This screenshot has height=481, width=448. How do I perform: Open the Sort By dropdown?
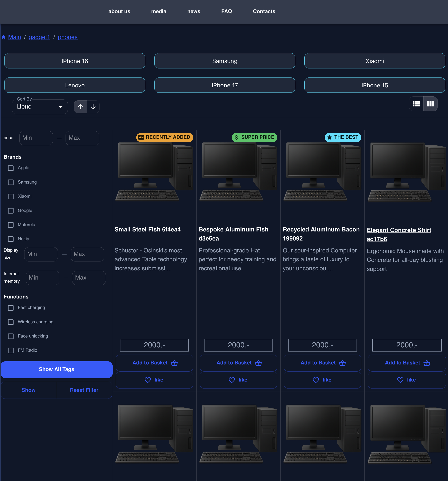click(40, 107)
